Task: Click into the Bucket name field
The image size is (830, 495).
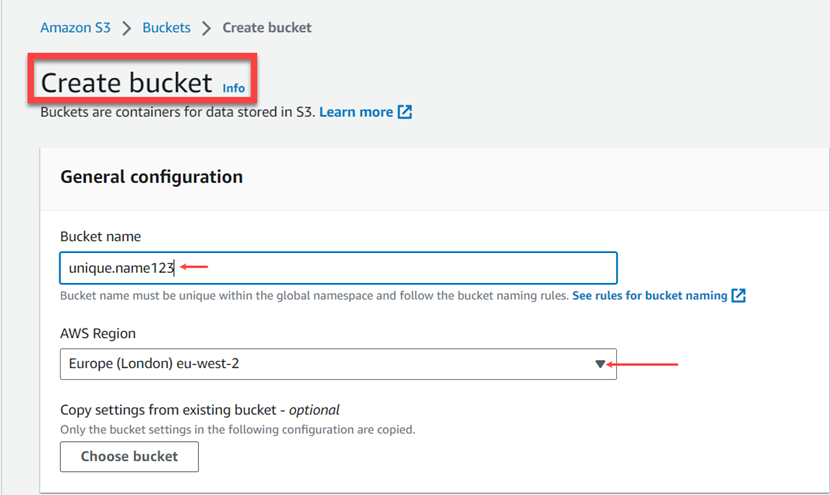Action: point(338,268)
